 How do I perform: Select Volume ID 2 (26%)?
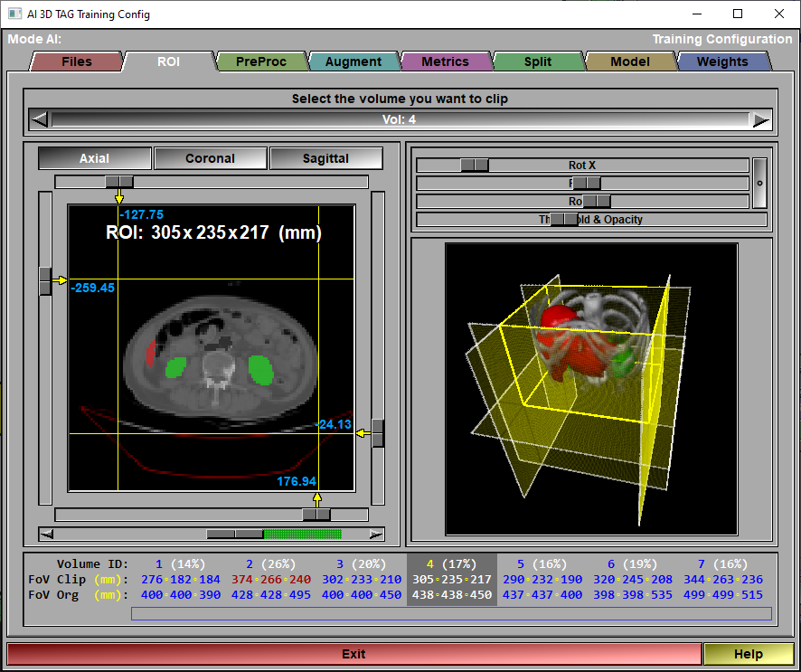point(270,564)
